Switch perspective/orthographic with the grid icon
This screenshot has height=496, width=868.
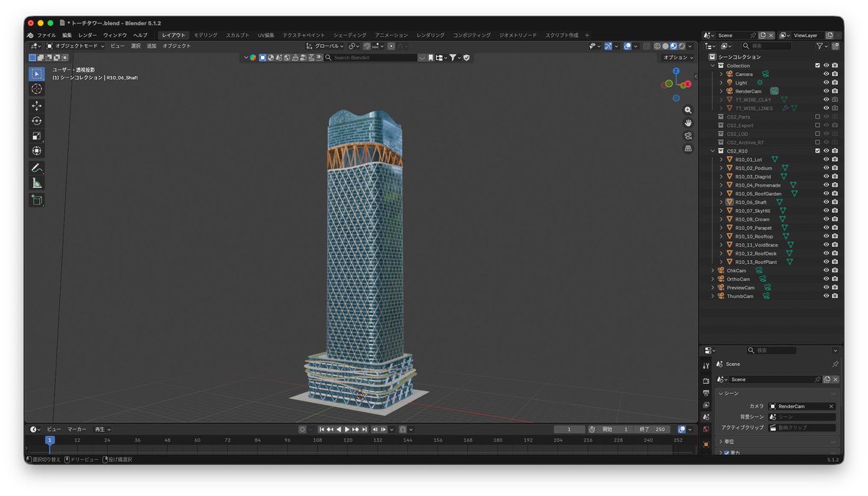[x=688, y=148]
